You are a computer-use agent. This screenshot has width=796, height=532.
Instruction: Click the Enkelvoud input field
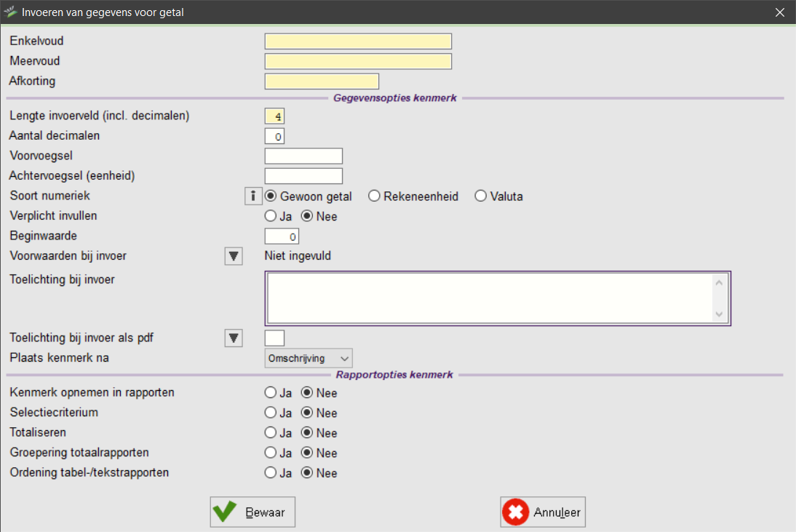coord(358,41)
